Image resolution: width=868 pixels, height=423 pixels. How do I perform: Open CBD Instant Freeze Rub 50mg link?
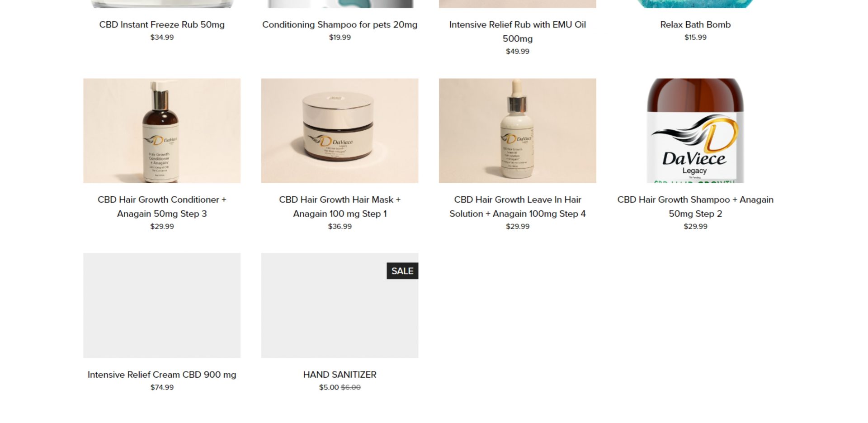pos(162,24)
